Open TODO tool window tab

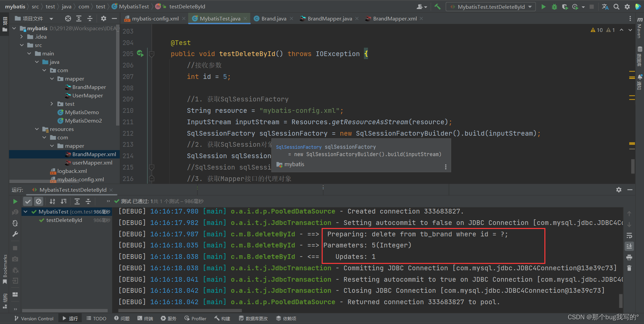[x=96, y=318]
